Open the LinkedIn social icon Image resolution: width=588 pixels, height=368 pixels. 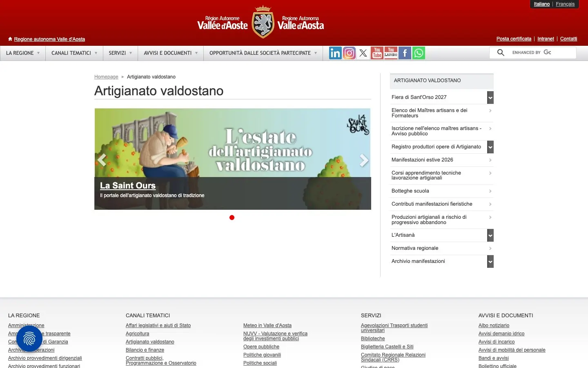coord(335,53)
